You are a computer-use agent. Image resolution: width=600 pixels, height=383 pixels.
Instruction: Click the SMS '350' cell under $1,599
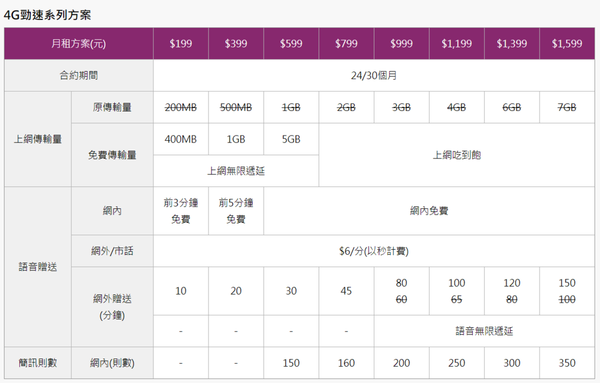(567, 363)
